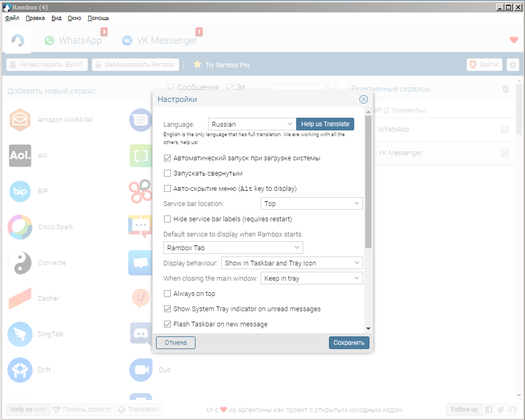Open the Keep in tray dropdown
Viewport: 525px width, 420px height.
point(311,278)
